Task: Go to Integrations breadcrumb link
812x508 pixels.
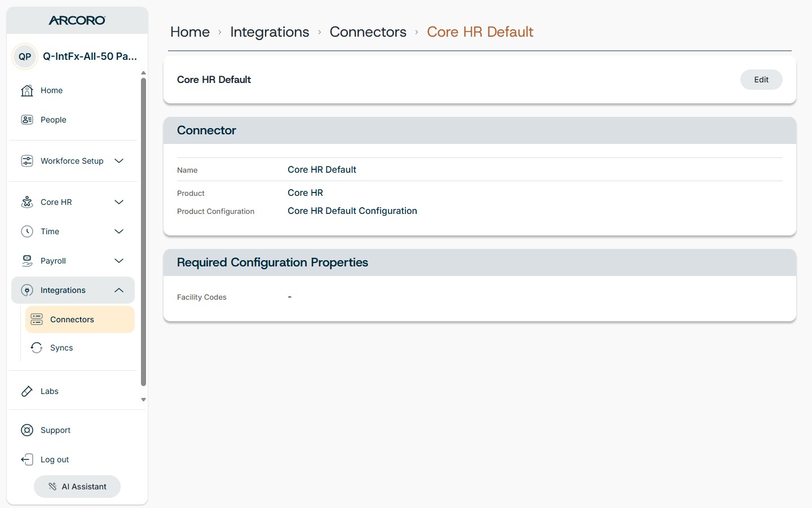Action: [x=270, y=32]
